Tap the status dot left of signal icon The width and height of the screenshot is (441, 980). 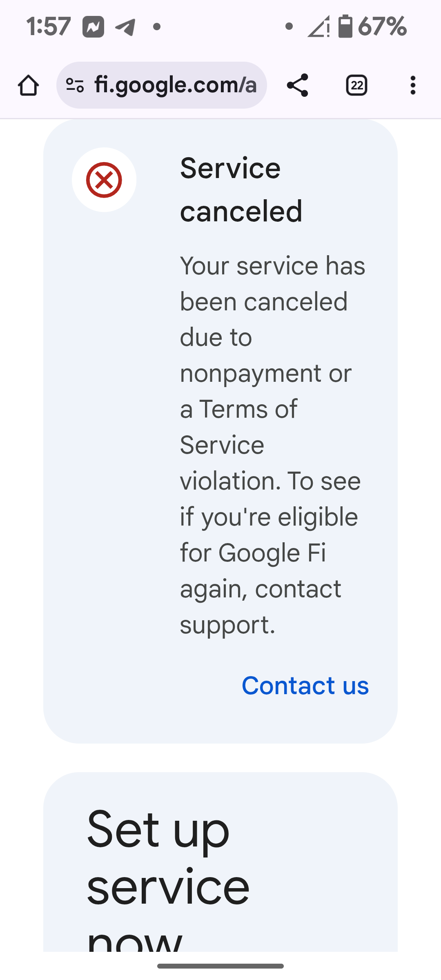[289, 27]
